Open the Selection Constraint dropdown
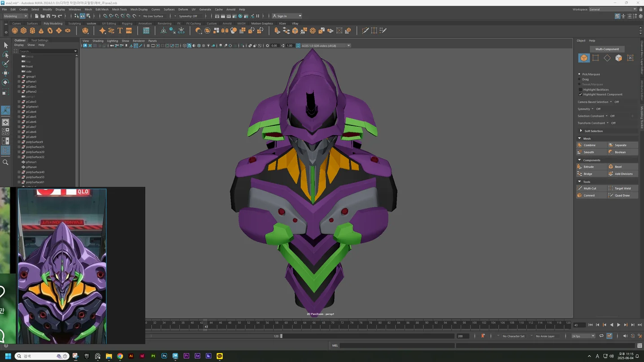The image size is (644, 362). pos(607,116)
